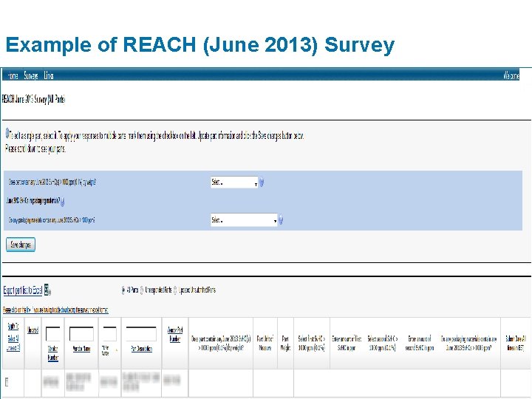Click the Welcome text in navigation bar

point(511,75)
